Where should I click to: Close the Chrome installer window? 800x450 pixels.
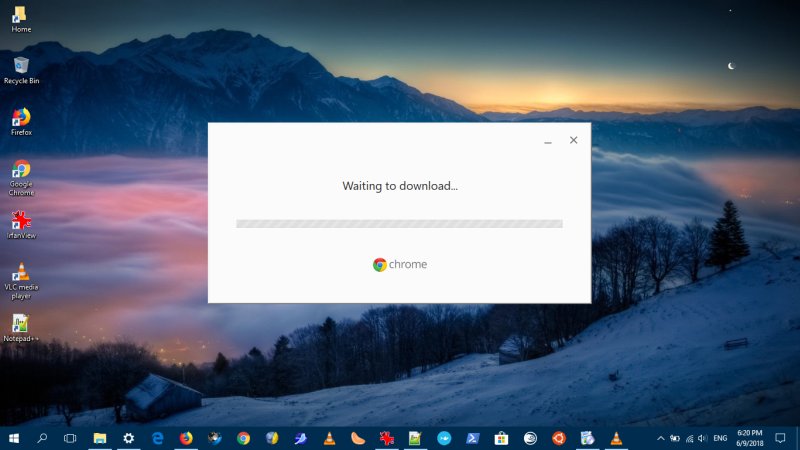[573, 140]
